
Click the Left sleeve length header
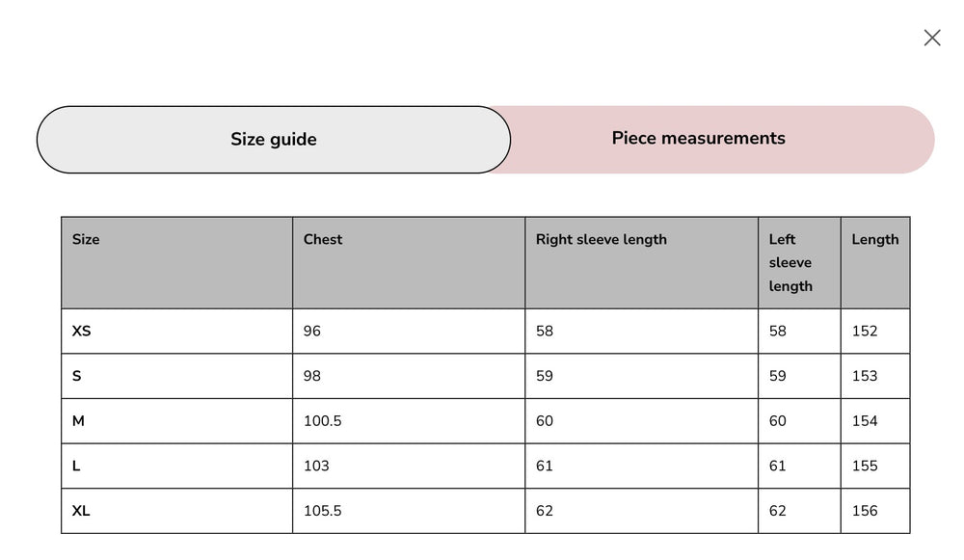pos(790,262)
